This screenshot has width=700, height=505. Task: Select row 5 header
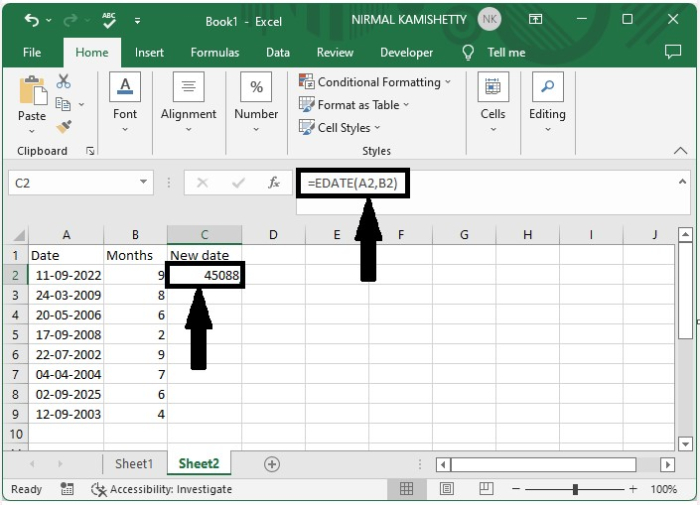click(16, 335)
